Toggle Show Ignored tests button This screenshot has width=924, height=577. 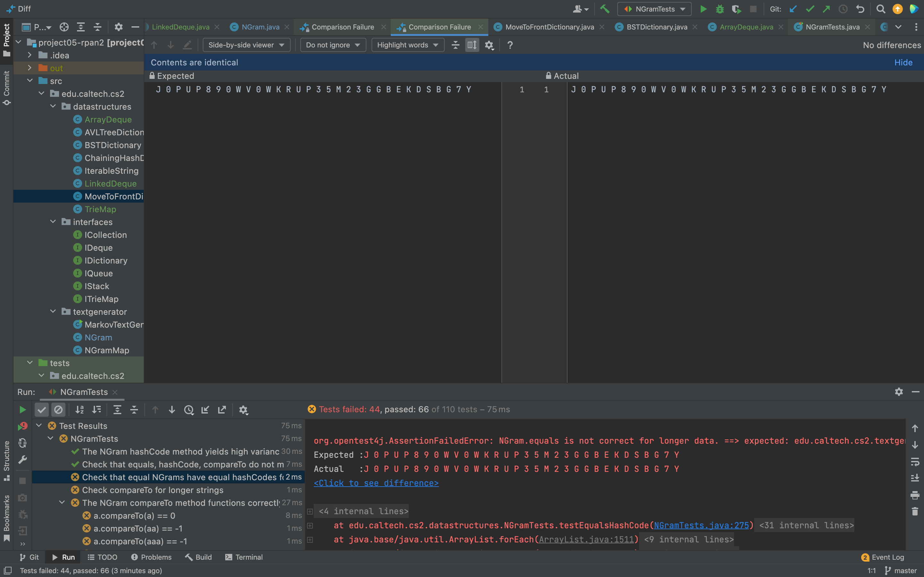click(x=58, y=409)
